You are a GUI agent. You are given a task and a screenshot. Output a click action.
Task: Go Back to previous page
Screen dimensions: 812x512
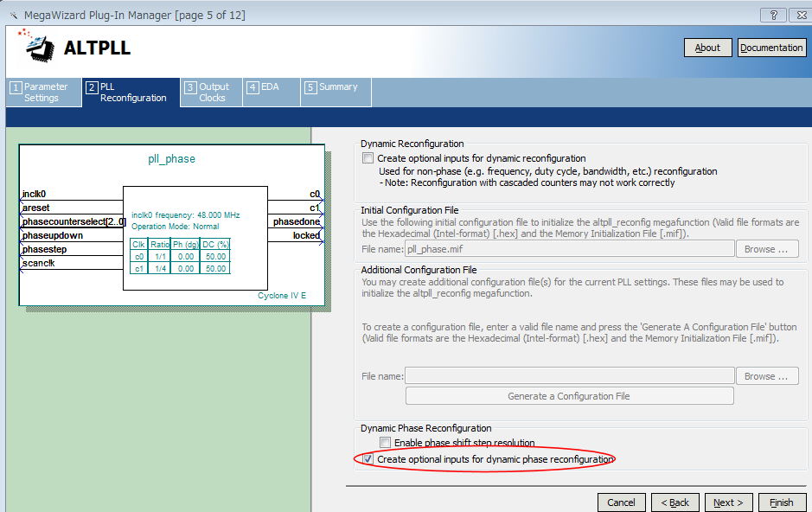point(675,502)
